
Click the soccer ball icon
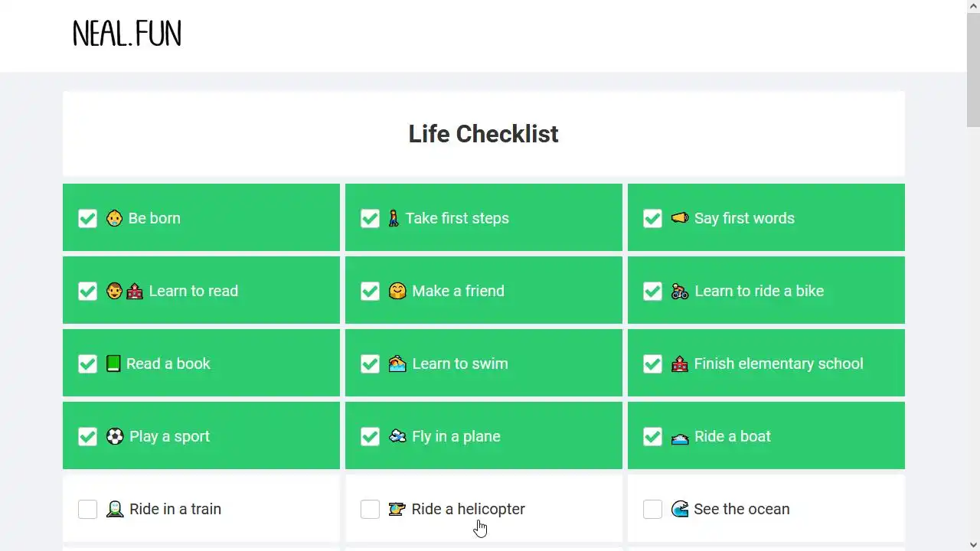click(115, 436)
